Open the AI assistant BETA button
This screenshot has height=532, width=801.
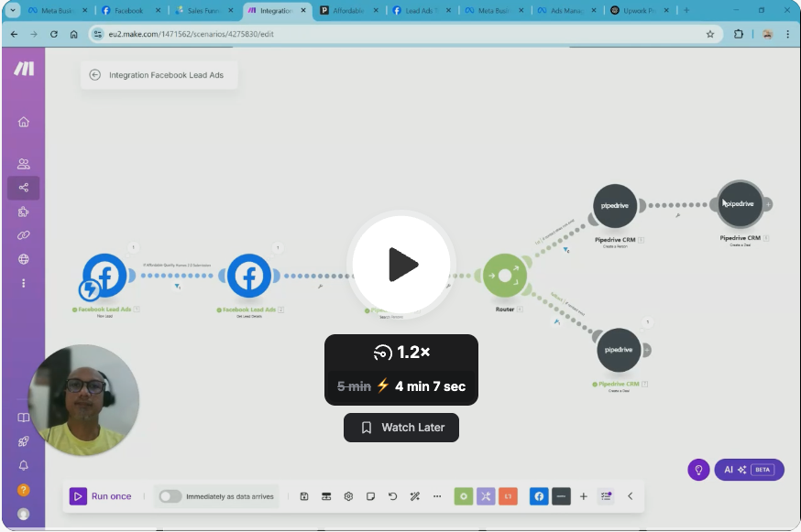click(x=749, y=470)
